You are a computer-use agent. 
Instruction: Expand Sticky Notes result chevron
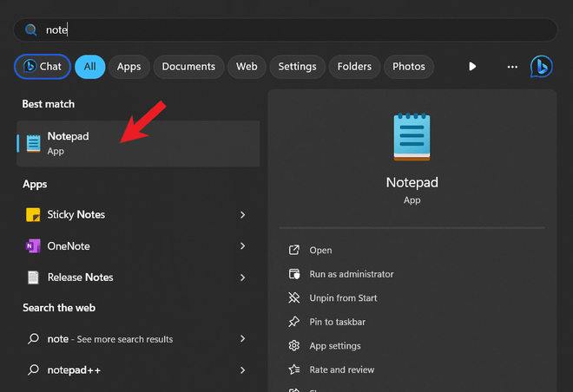(x=243, y=214)
